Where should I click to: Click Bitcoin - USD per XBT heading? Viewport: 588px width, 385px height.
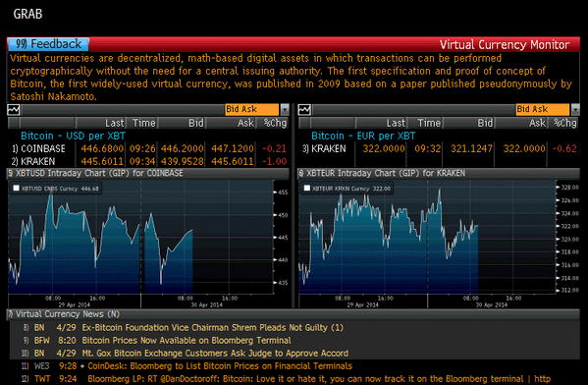pyautogui.click(x=73, y=136)
